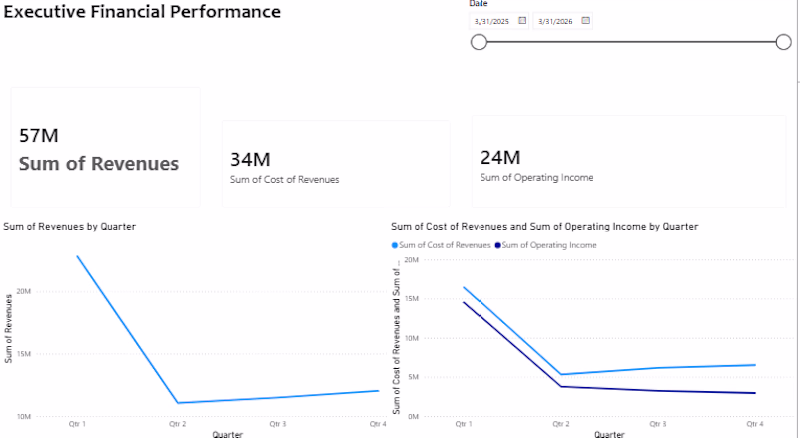This screenshot has height=438, width=800.
Task: Select the 24M Sum of Operating Income card
Action: pyautogui.click(x=629, y=161)
